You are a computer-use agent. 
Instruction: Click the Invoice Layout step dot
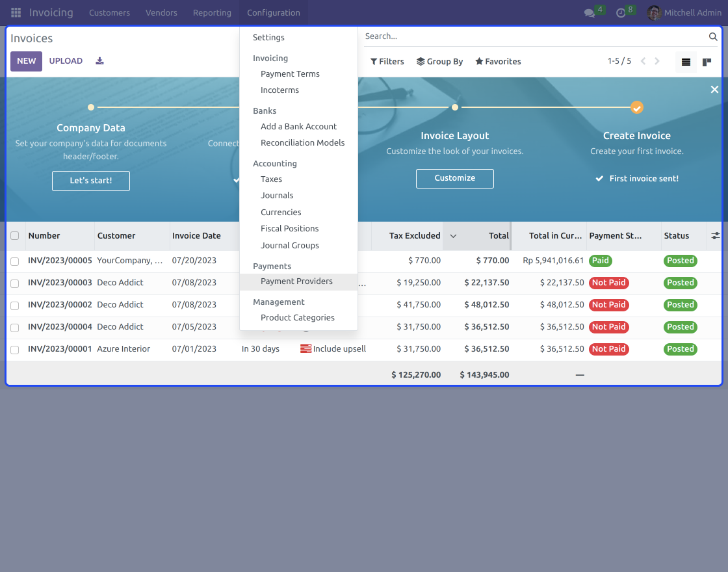coord(455,107)
